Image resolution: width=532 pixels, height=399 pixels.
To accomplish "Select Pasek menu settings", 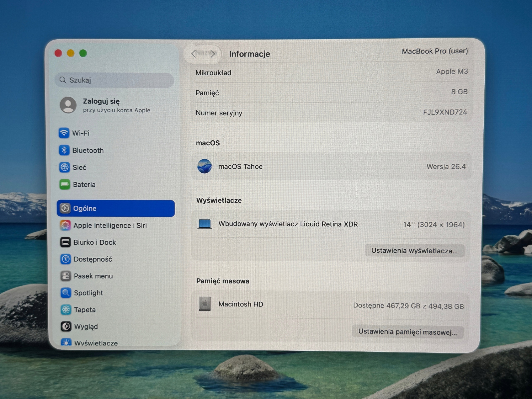I will click(87, 276).
